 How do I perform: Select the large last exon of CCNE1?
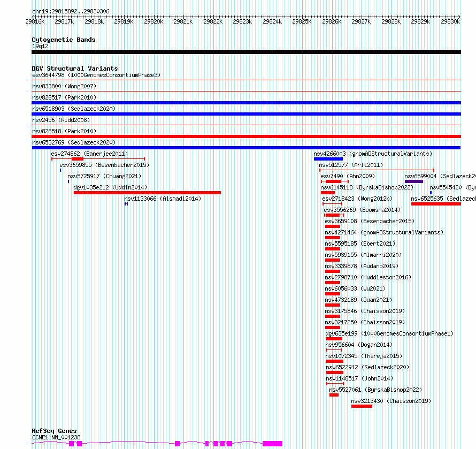click(x=273, y=444)
